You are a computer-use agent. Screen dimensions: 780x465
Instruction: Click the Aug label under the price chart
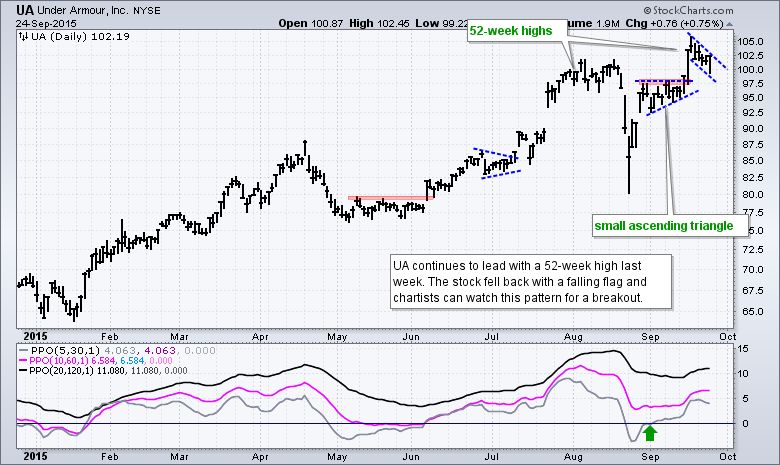pos(573,337)
